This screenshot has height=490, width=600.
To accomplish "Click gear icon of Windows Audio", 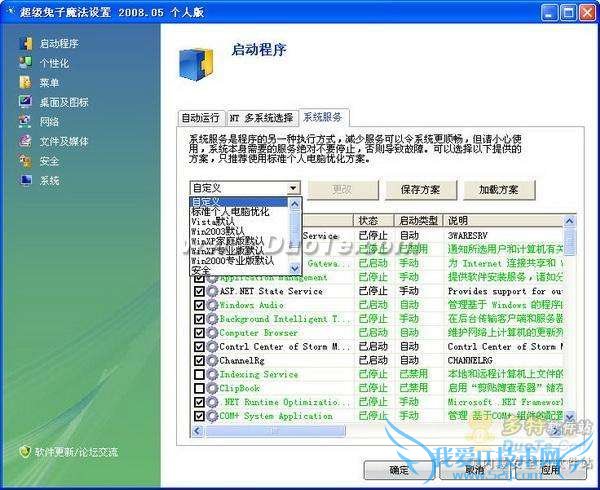I will (x=212, y=305).
